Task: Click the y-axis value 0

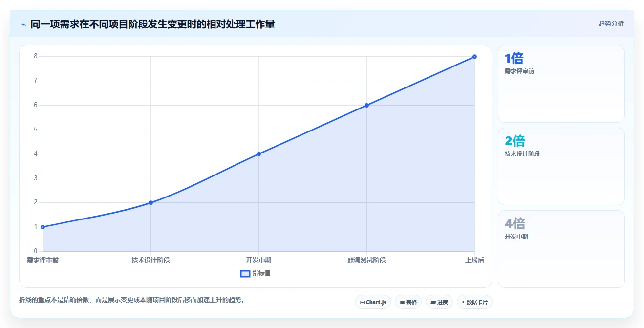Action: (36, 251)
